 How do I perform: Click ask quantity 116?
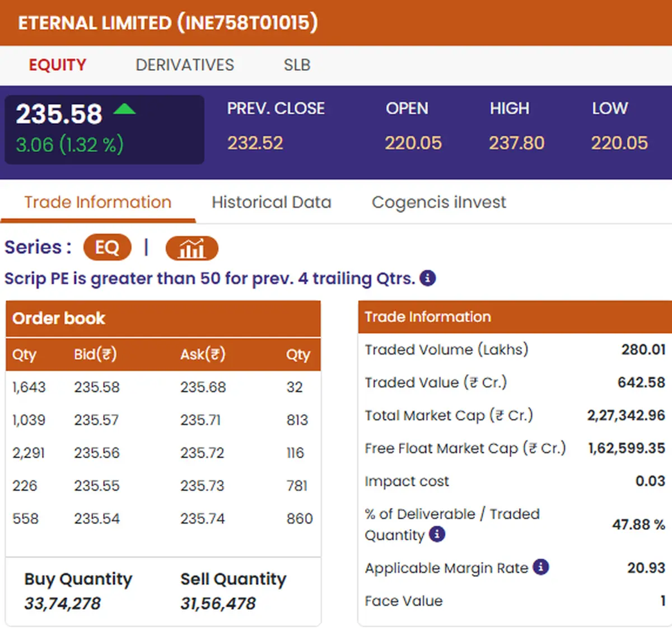coord(295,453)
